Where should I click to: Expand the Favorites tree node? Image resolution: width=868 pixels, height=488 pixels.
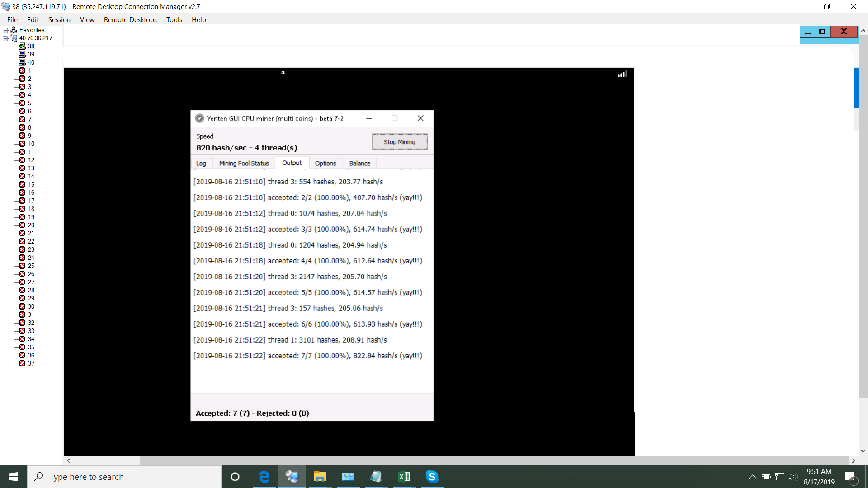pos(5,30)
